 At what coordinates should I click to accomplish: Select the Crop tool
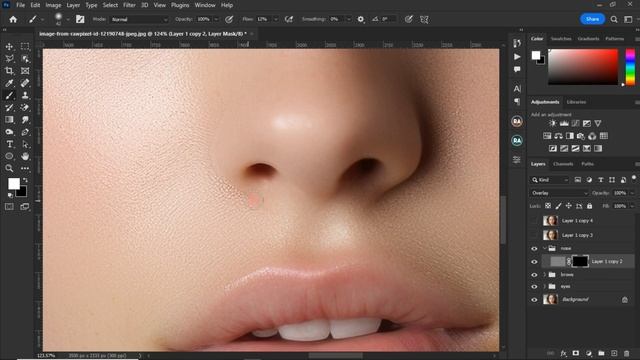coord(9,71)
